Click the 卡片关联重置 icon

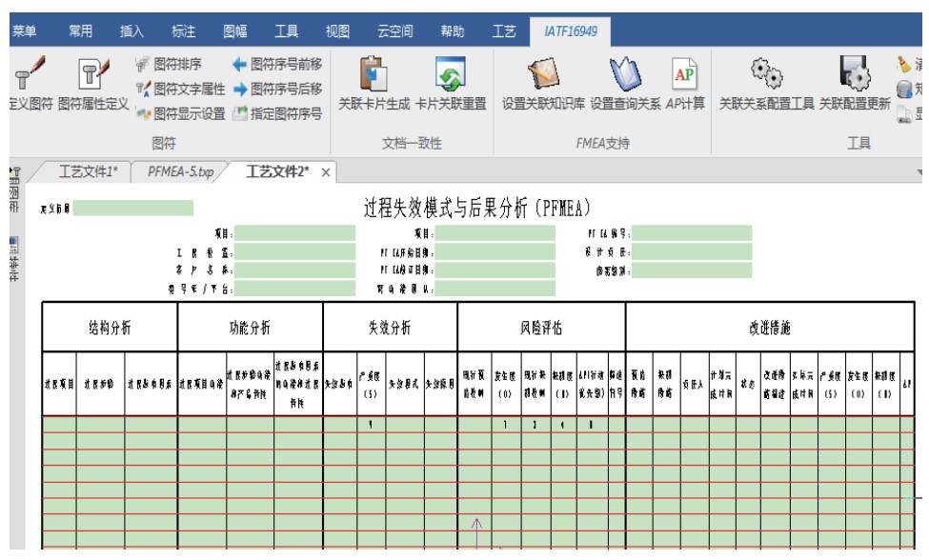click(450, 74)
